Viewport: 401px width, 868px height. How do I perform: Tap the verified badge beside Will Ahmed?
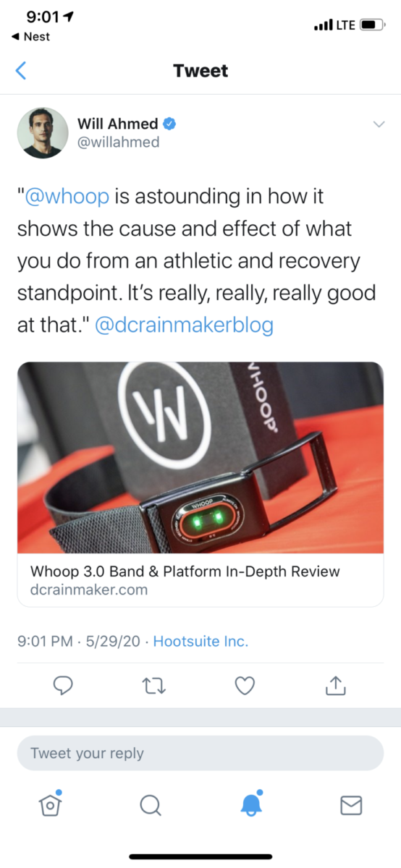point(169,124)
